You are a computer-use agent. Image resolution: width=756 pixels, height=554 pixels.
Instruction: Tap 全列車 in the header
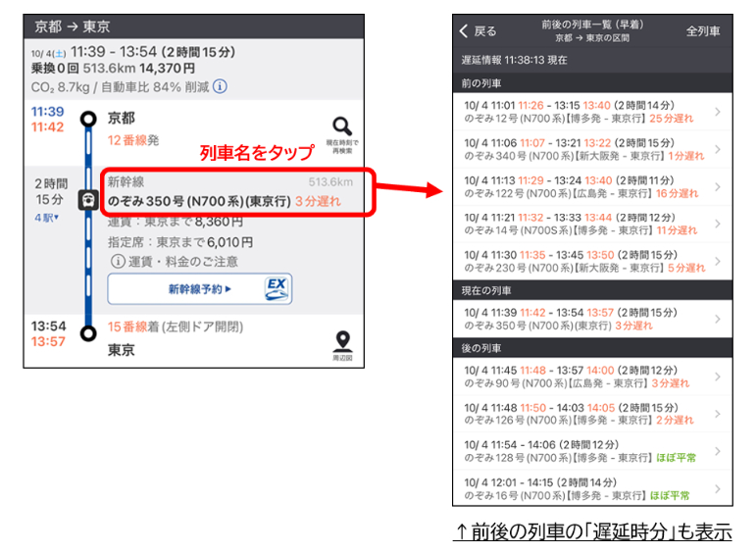(703, 31)
